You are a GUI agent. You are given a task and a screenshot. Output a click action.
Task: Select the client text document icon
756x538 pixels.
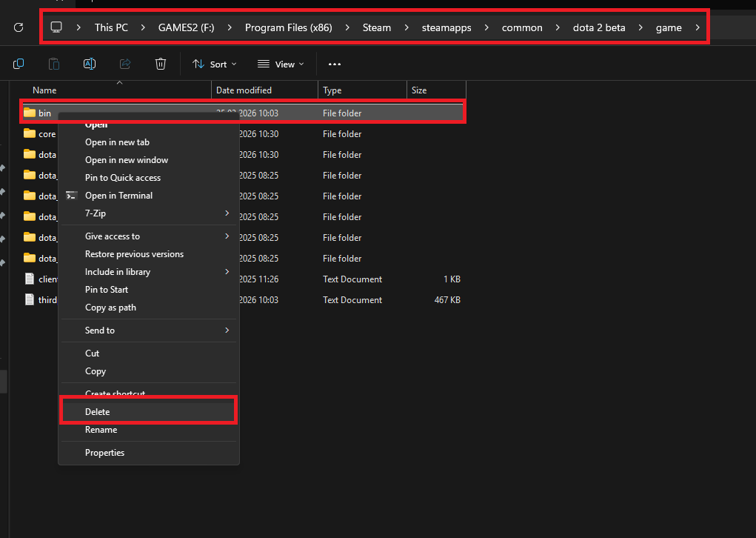[x=30, y=279]
